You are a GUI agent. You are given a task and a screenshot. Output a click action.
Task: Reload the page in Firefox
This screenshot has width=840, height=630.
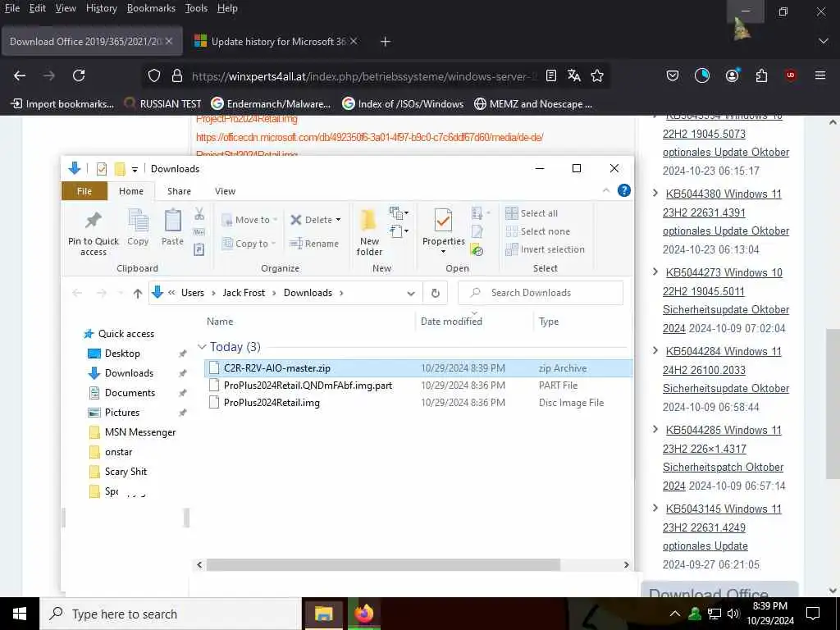(x=79, y=75)
